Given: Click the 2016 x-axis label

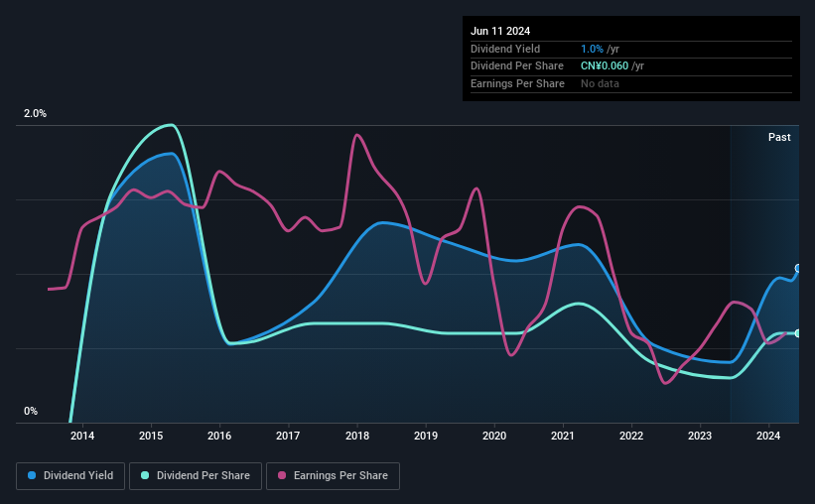Looking at the screenshot, I should (x=219, y=436).
